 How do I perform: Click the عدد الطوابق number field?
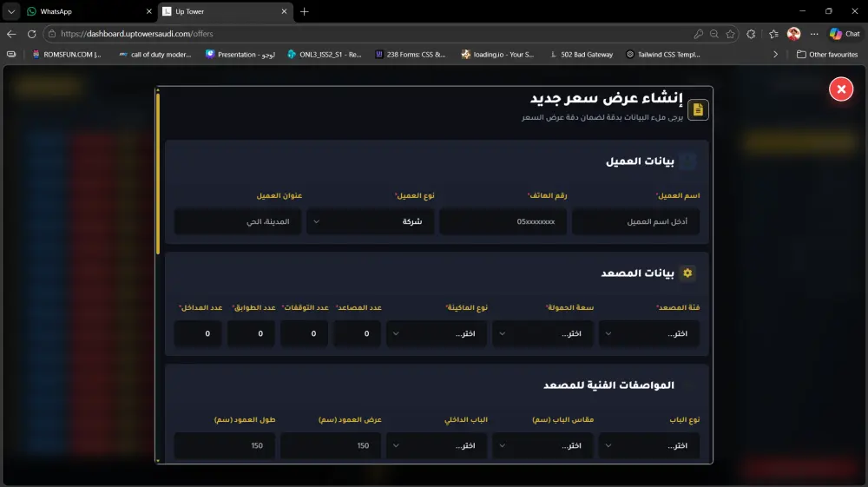(251, 333)
